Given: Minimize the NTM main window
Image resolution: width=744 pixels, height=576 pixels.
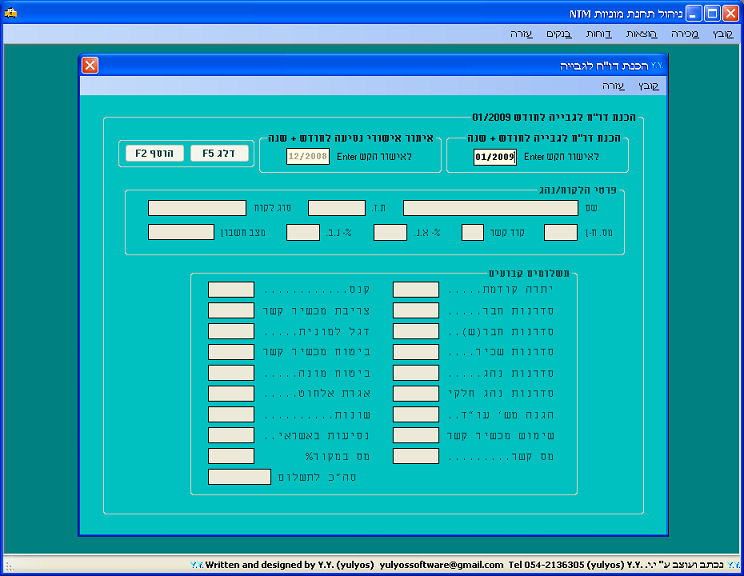Looking at the screenshot, I should click(694, 13).
